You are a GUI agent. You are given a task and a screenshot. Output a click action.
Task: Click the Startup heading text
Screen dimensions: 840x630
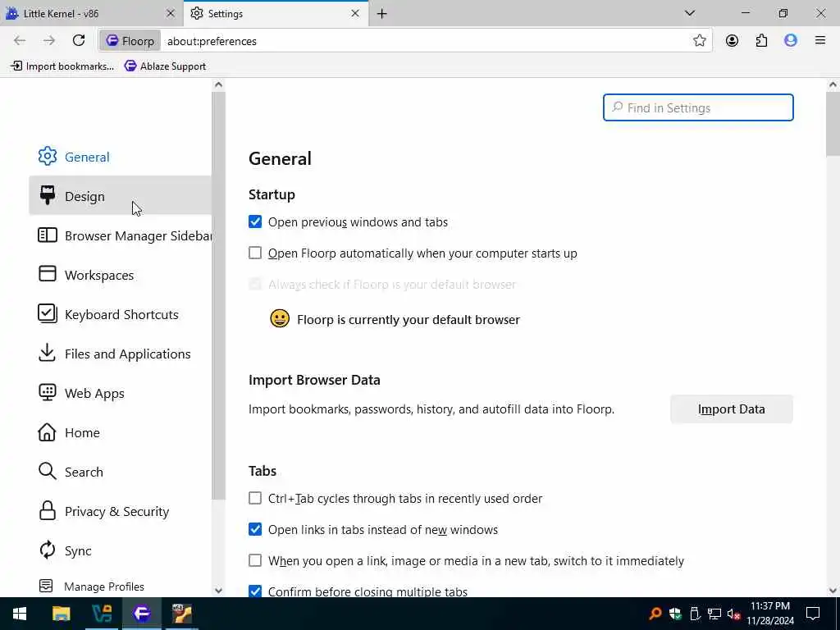(x=272, y=194)
